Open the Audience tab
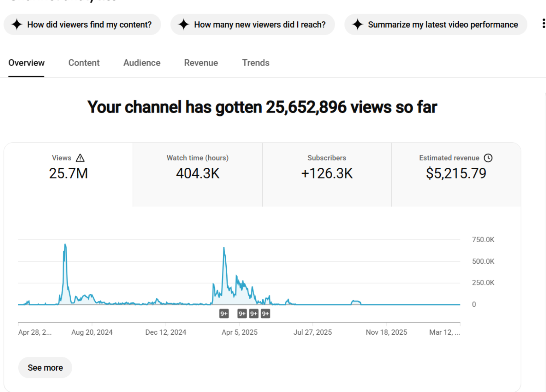 tap(142, 63)
